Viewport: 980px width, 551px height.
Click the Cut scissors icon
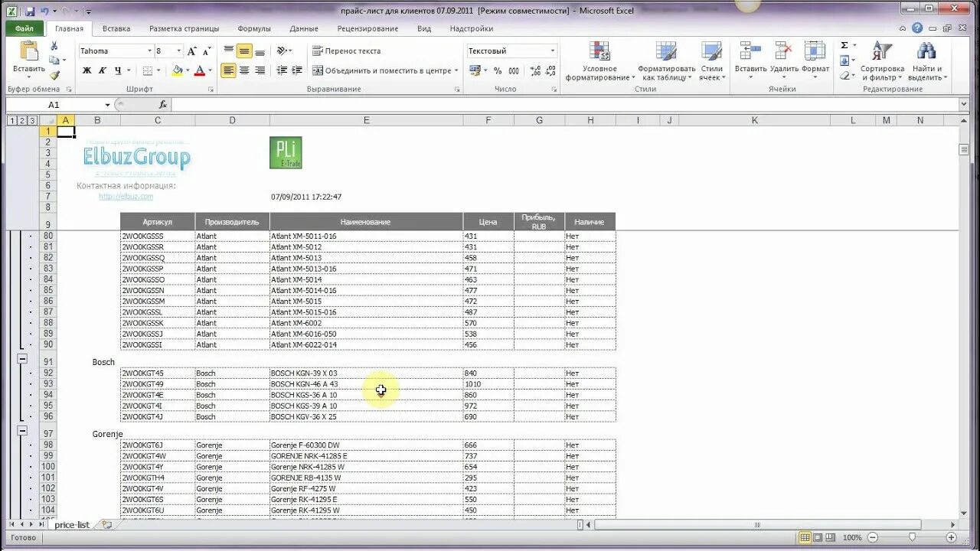click(x=54, y=46)
